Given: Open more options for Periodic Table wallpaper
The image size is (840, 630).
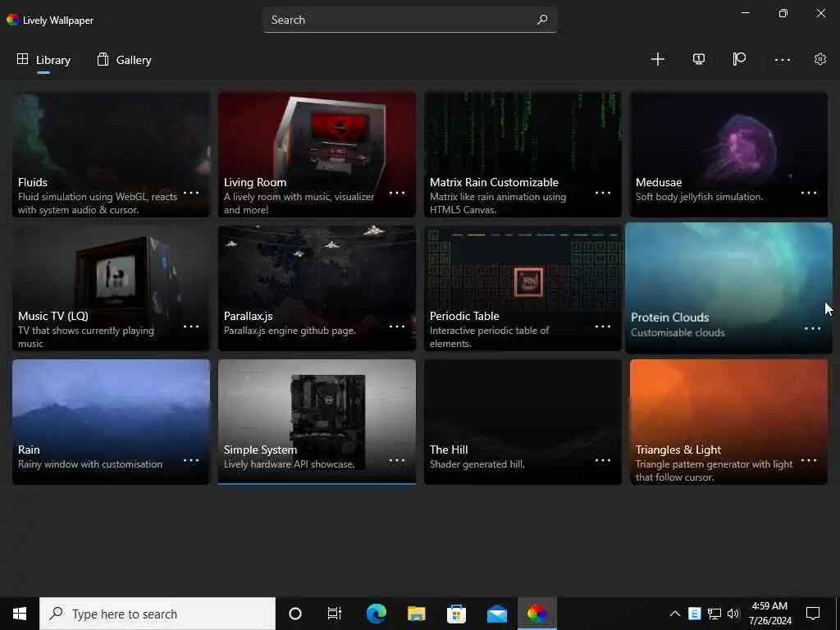Looking at the screenshot, I should [x=603, y=326].
